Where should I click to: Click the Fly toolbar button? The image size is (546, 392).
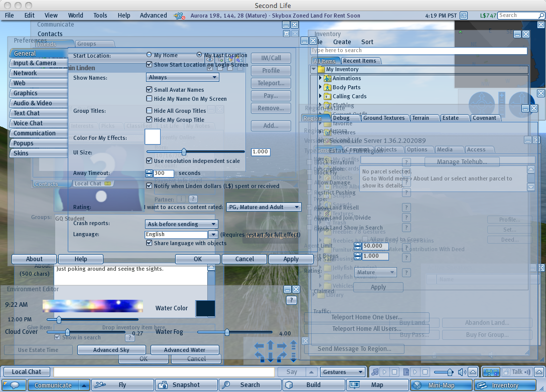122,385
